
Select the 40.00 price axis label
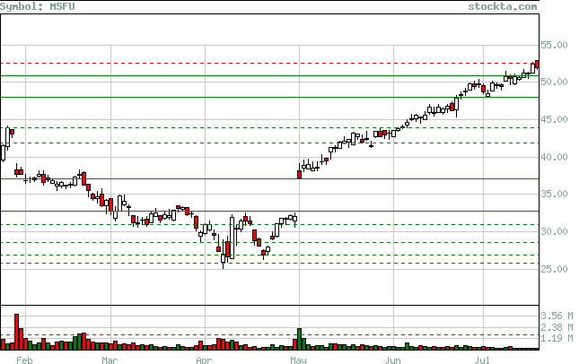(x=554, y=157)
